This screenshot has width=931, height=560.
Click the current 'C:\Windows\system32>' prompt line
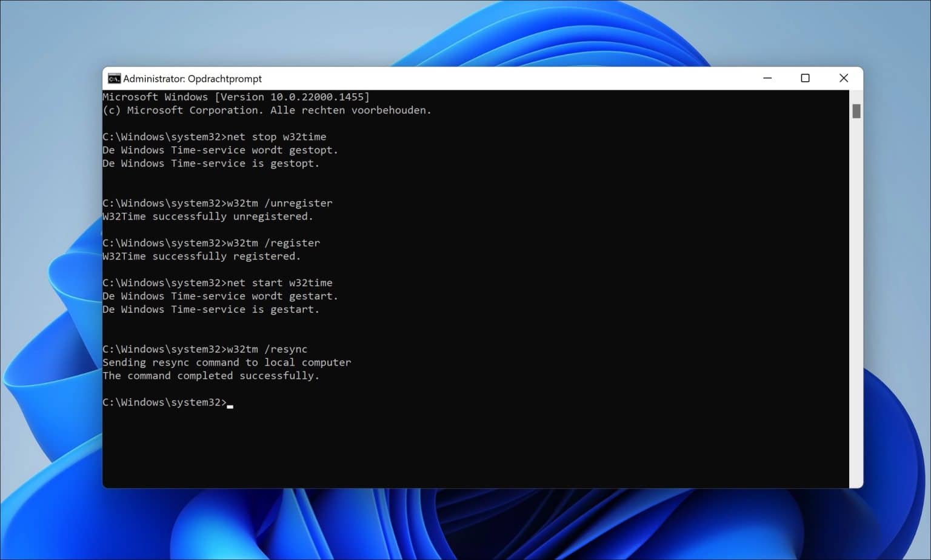click(164, 402)
